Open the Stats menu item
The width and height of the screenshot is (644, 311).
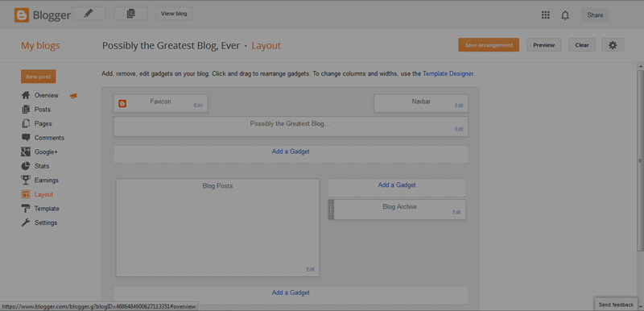pos(42,166)
